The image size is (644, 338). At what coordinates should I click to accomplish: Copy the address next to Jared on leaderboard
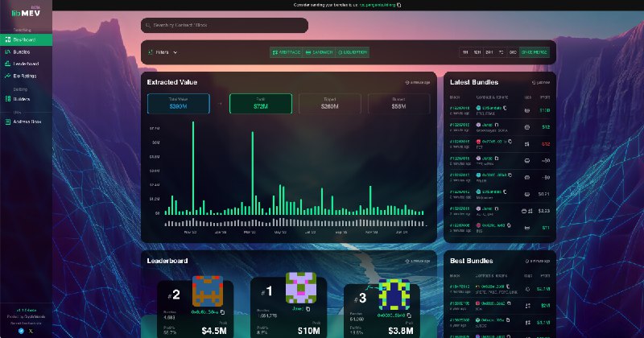click(x=308, y=308)
